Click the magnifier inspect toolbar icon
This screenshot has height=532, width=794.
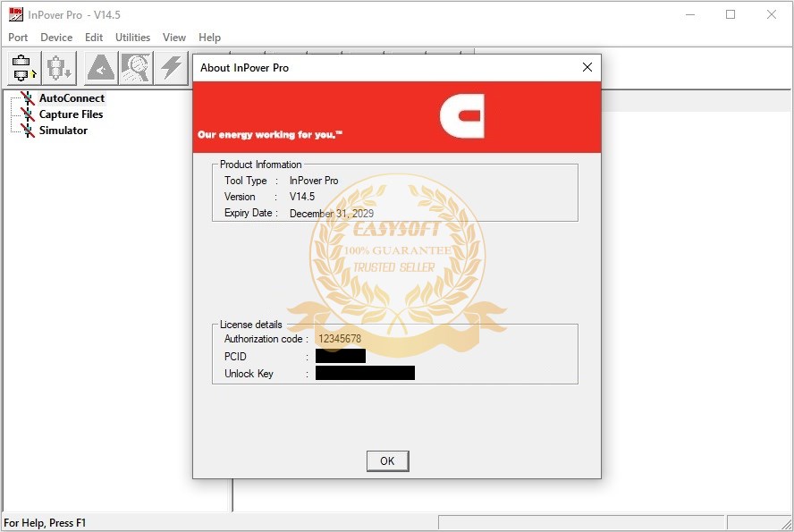click(136, 68)
